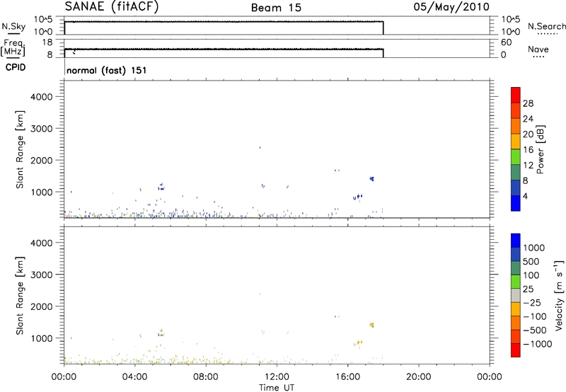
Task: Click the 28 tick label on Power colorbar
Action: 528,103
